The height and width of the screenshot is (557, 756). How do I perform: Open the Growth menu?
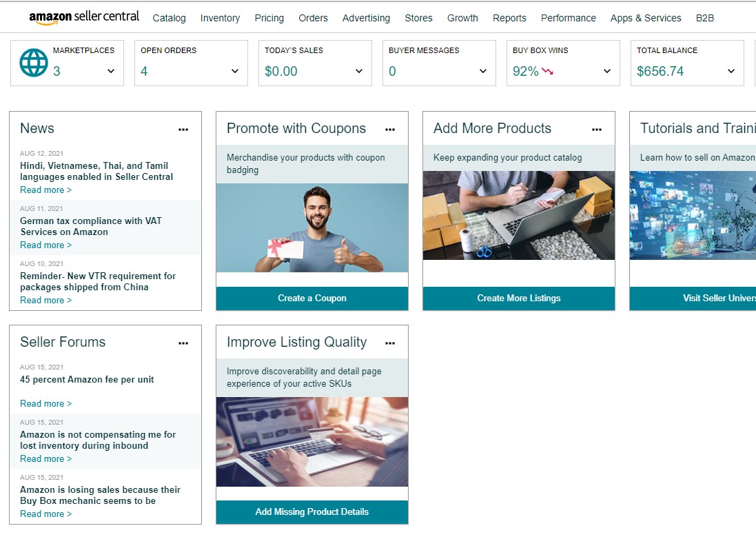click(x=462, y=18)
